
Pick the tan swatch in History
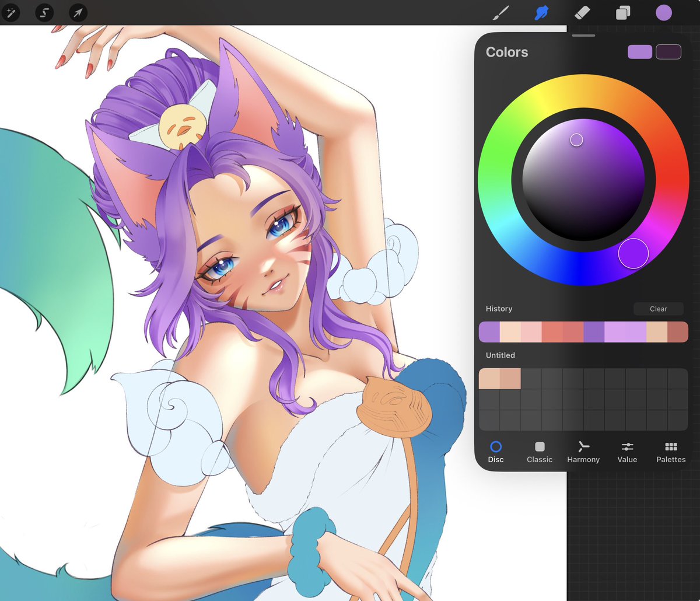click(657, 332)
